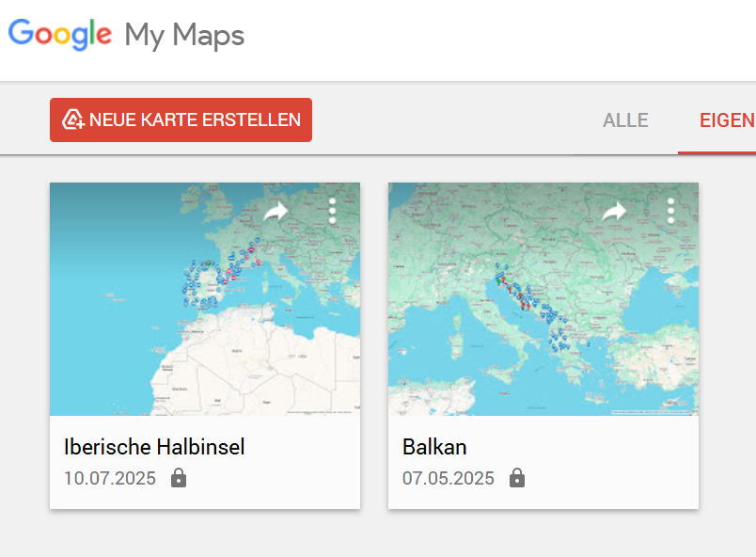Click NEUE KARTE ERSTELLEN
This screenshot has width=756, height=557.
coord(181,119)
